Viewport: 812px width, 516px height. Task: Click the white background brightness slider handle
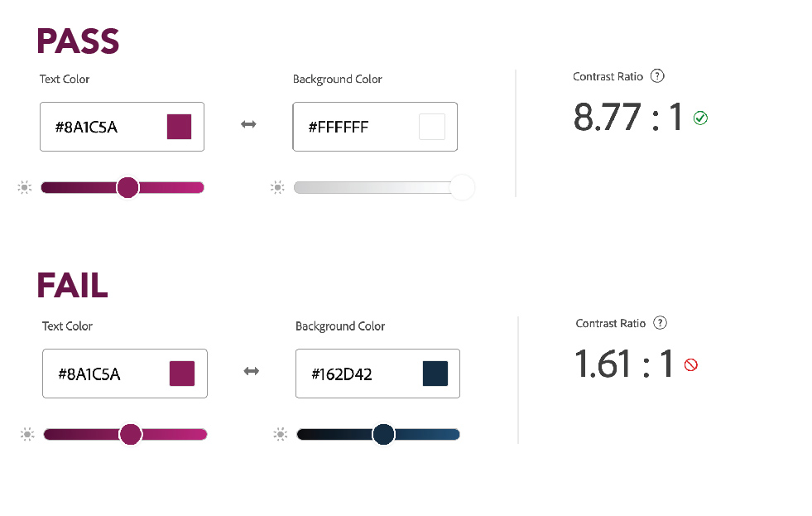coord(462,187)
